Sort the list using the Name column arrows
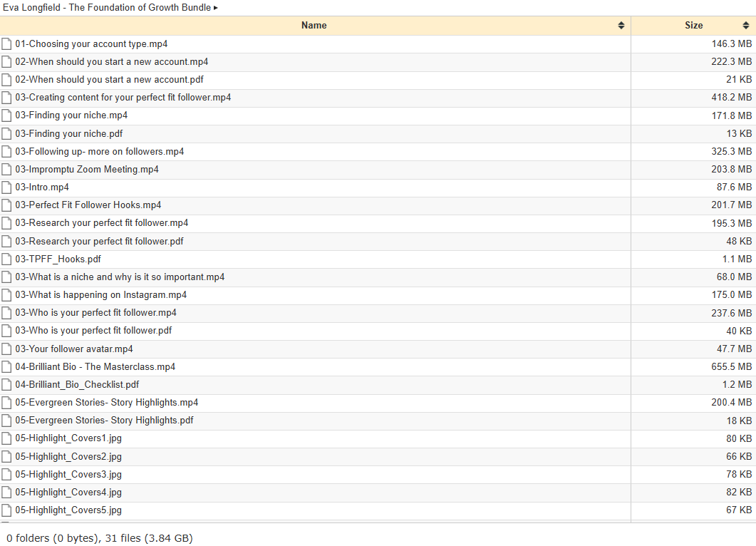This screenshot has width=756, height=546. [x=621, y=26]
